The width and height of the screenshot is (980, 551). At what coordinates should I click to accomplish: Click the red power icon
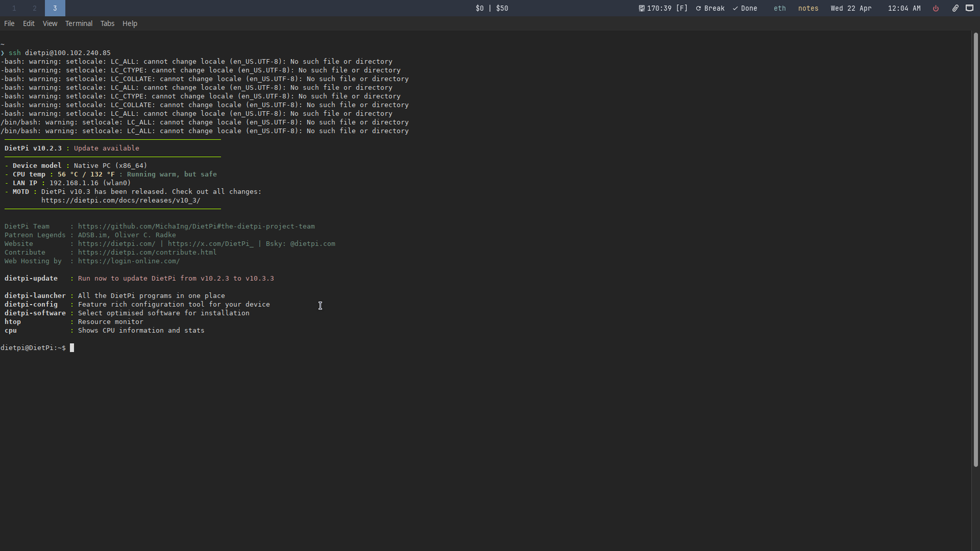[936, 8]
